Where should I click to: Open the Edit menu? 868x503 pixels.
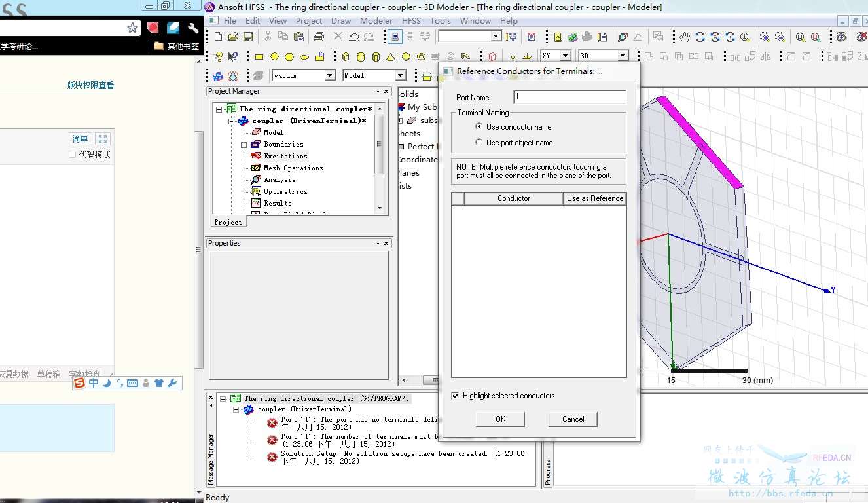click(253, 21)
